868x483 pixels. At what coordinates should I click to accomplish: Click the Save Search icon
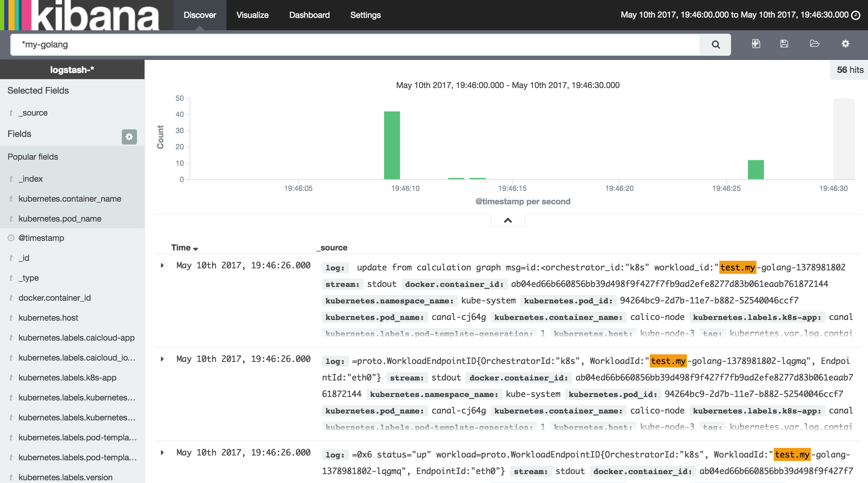coord(784,44)
